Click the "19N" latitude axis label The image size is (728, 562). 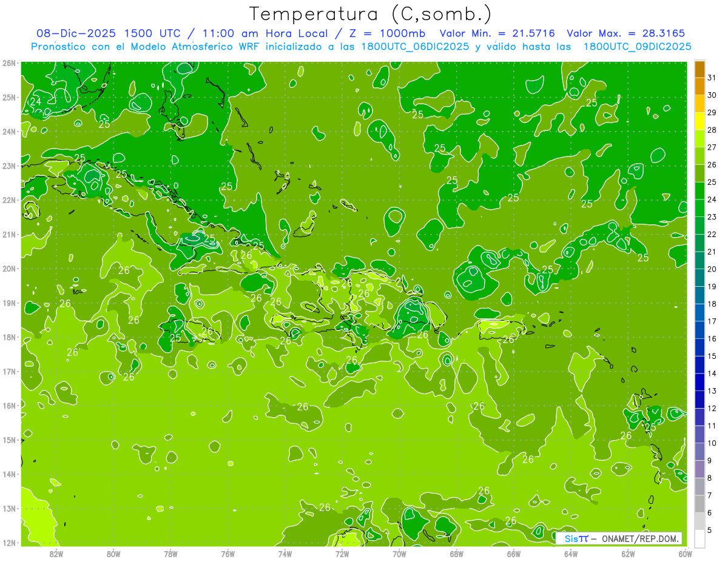pyautogui.click(x=9, y=303)
